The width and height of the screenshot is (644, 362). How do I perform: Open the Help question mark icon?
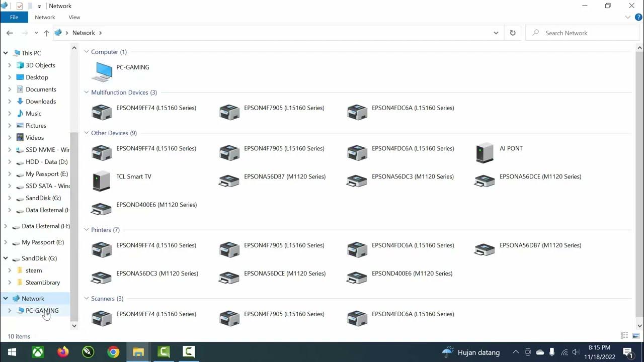click(x=638, y=17)
